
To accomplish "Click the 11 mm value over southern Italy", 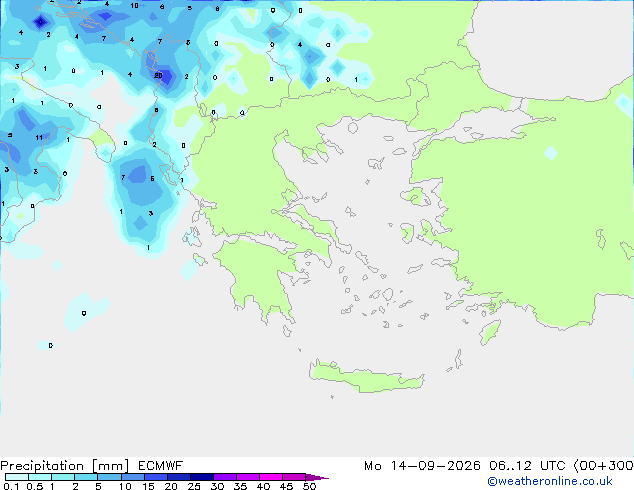I will (39, 137).
